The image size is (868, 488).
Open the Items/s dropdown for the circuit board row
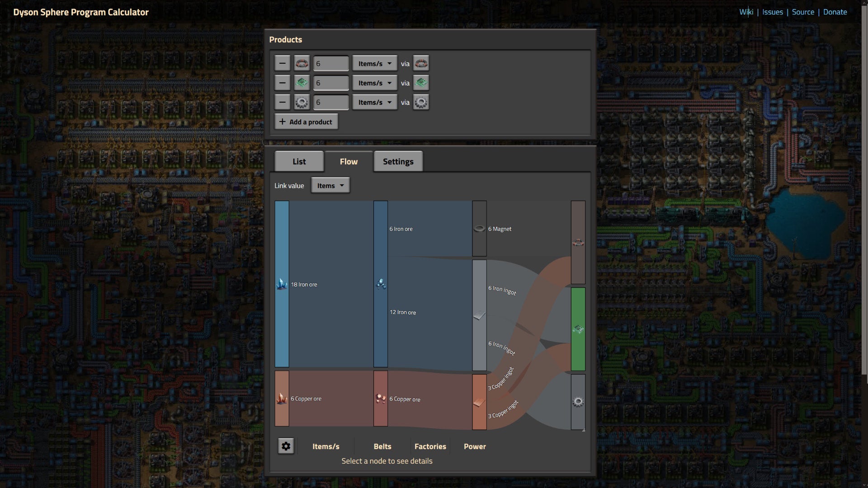[x=374, y=83]
